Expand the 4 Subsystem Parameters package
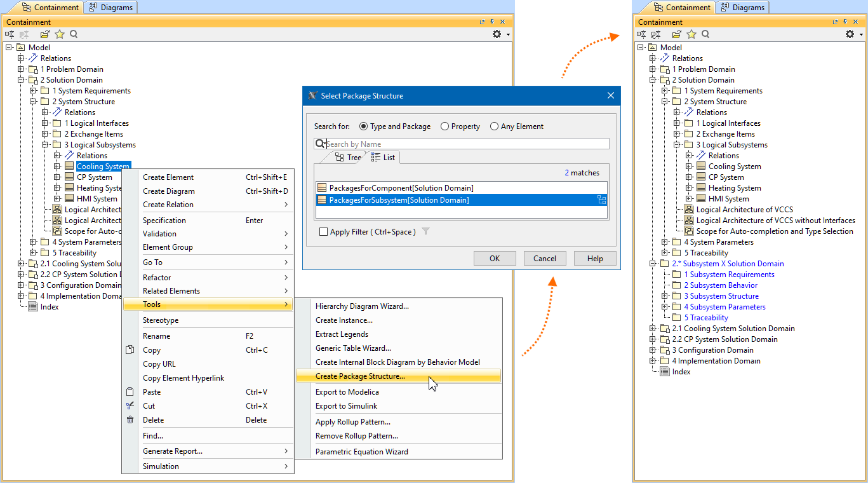Viewport: 868px width, 483px height. pos(665,307)
